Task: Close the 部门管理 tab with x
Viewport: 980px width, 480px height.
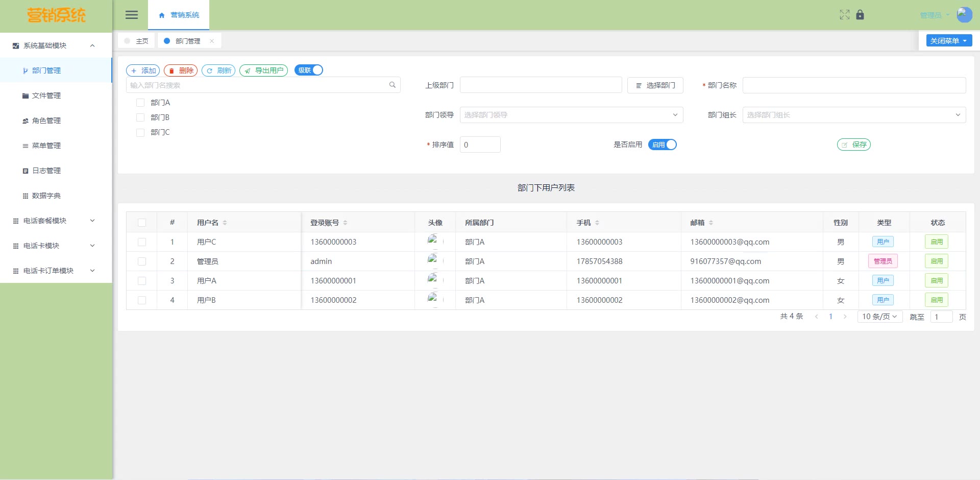Action: tap(212, 41)
